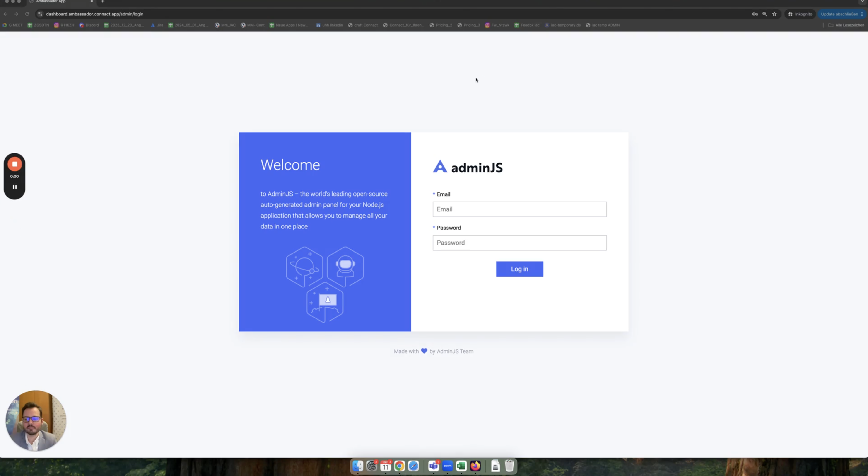Open a new browser tab
This screenshot has height=476, width=868.
coord(103,2)
